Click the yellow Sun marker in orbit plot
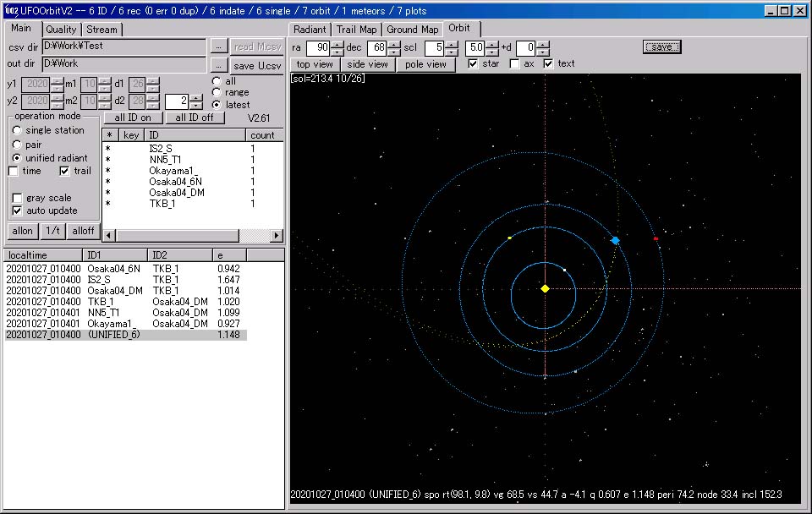Image resolution: width=812 pixels, height=514 pixels. 545,289
